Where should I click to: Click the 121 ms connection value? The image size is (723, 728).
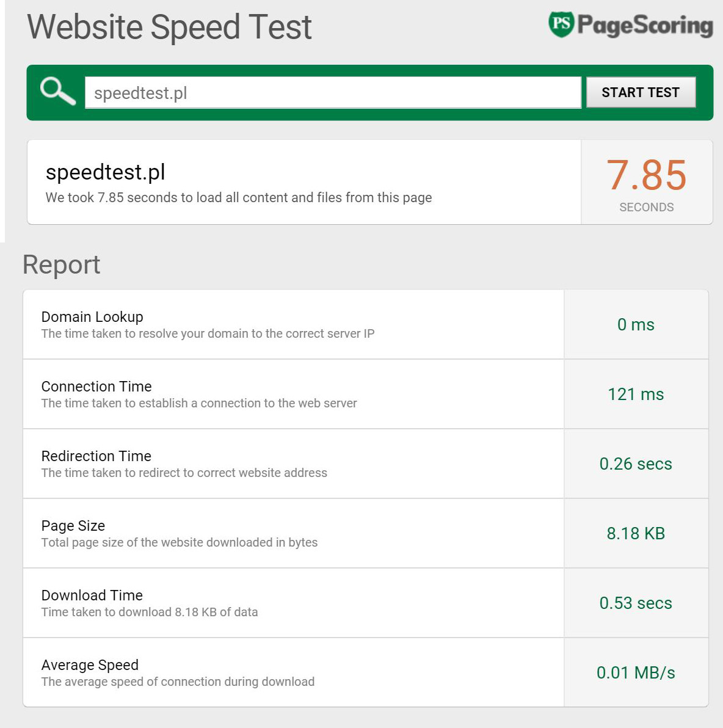pos(636,394)
